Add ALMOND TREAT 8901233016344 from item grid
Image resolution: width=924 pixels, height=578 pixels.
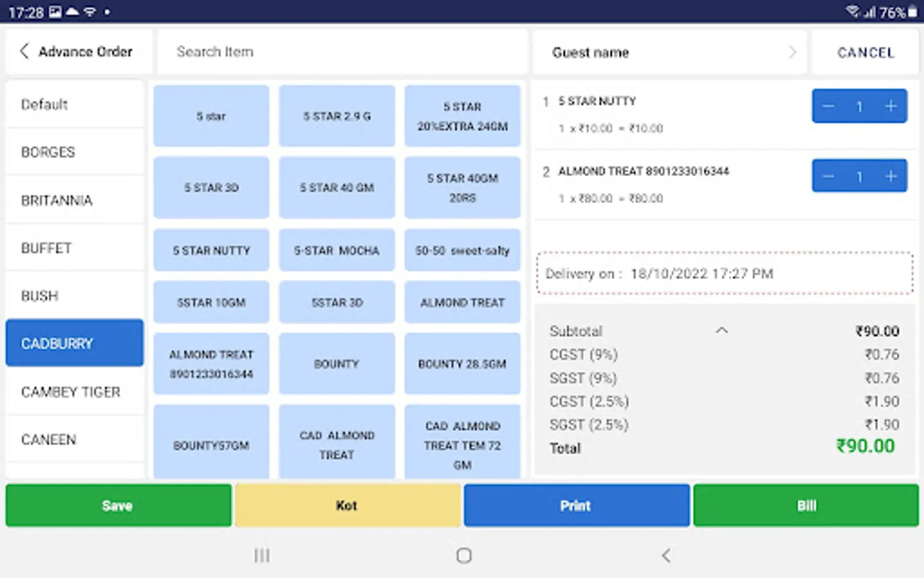211,363
